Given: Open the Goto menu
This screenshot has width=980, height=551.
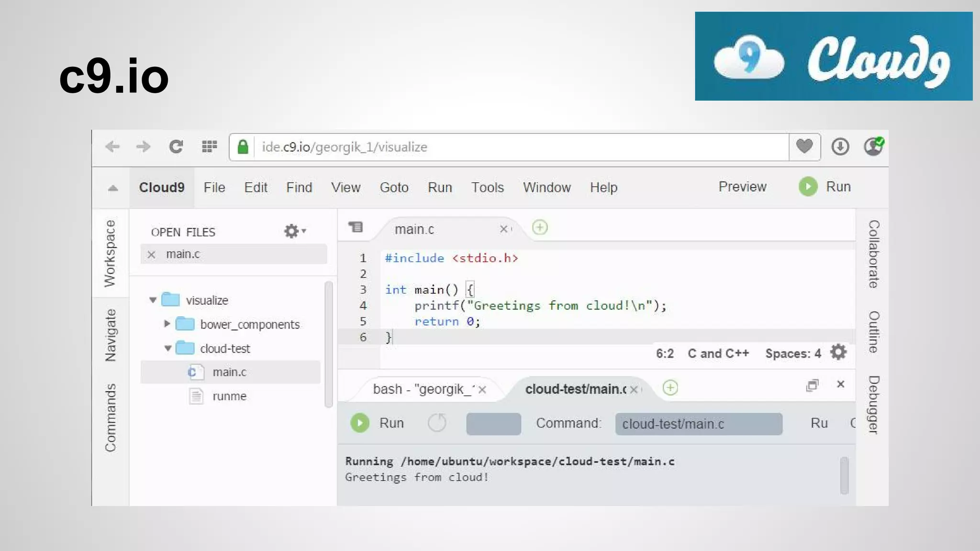Looking at the screenshot, I should 394,187.
